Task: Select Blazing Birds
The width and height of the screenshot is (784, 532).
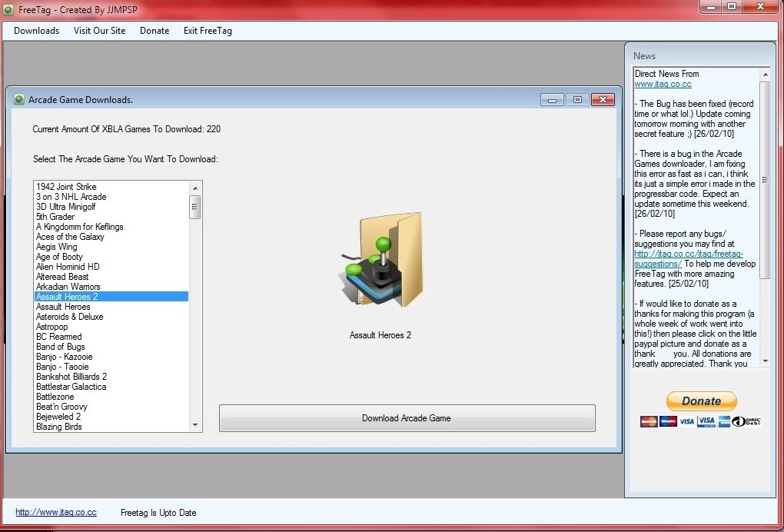Action: coord(111,427)
